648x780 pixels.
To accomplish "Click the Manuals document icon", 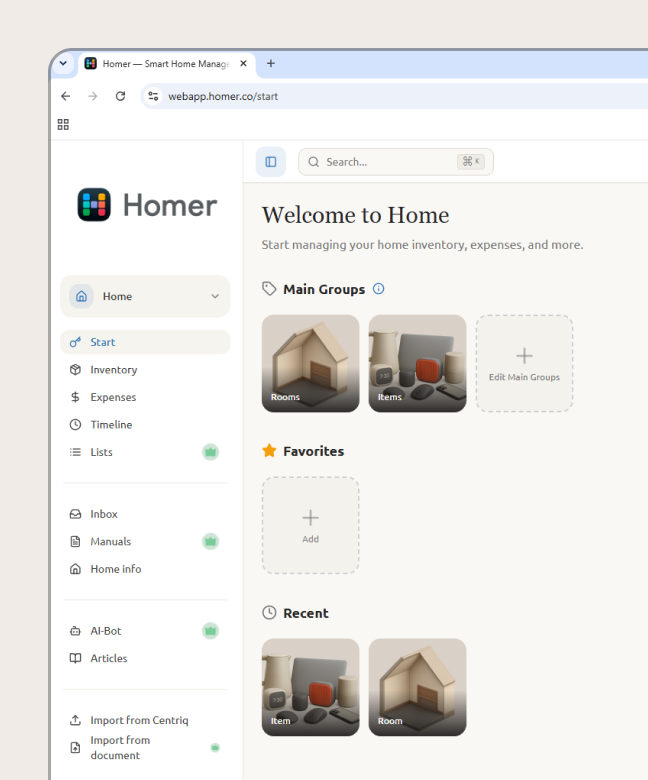I will pyautogui.click(x=75, y=541).
